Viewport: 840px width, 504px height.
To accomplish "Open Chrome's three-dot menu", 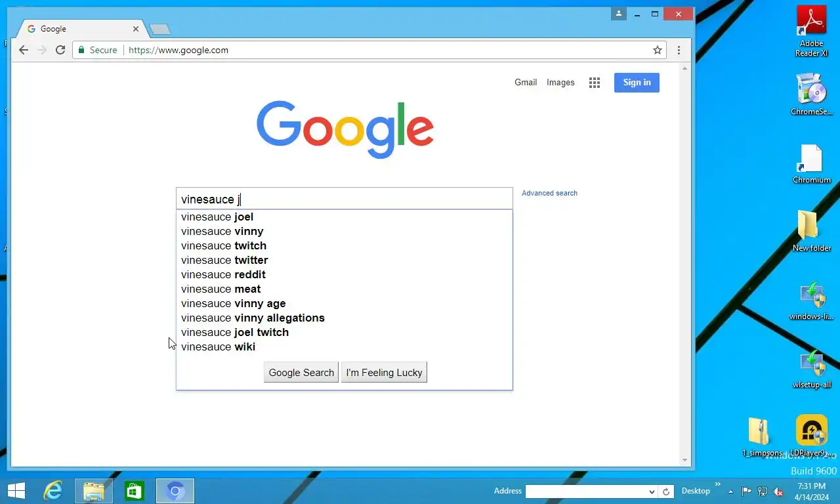I will point(679,50).
